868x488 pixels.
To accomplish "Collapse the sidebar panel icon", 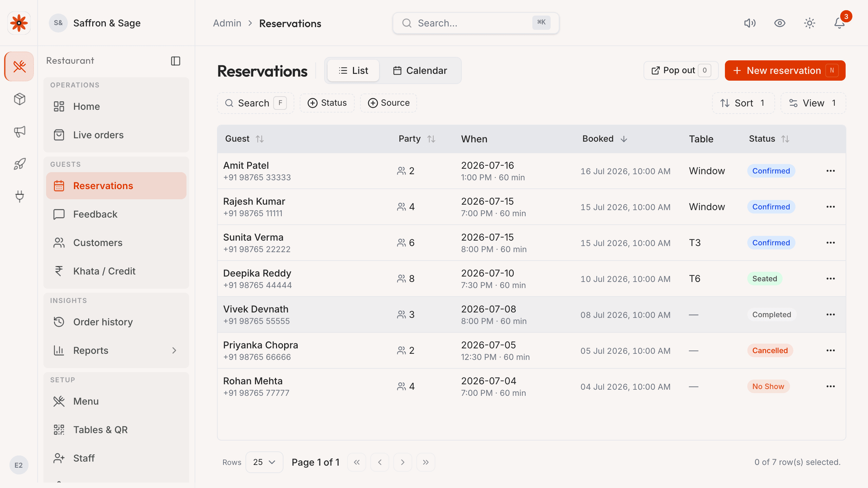I will (175, 61).
